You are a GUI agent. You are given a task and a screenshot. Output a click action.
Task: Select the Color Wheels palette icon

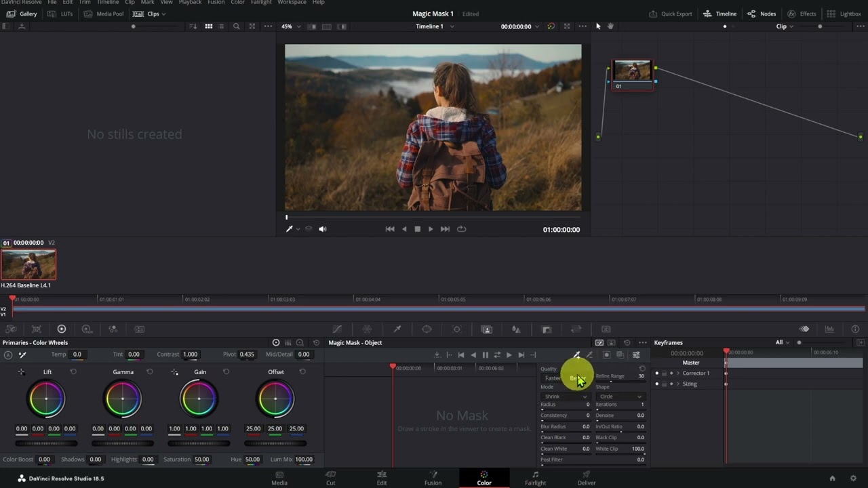point(62,329)
